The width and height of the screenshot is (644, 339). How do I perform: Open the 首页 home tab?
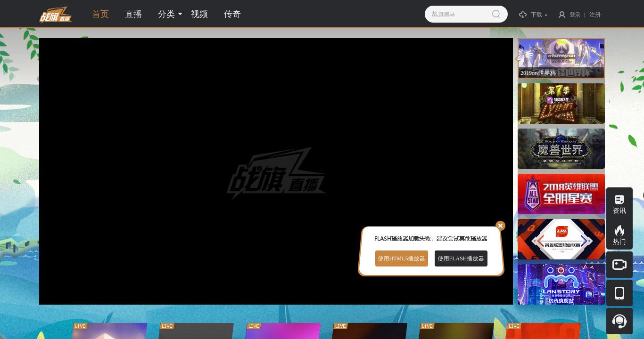click(100, 14)
